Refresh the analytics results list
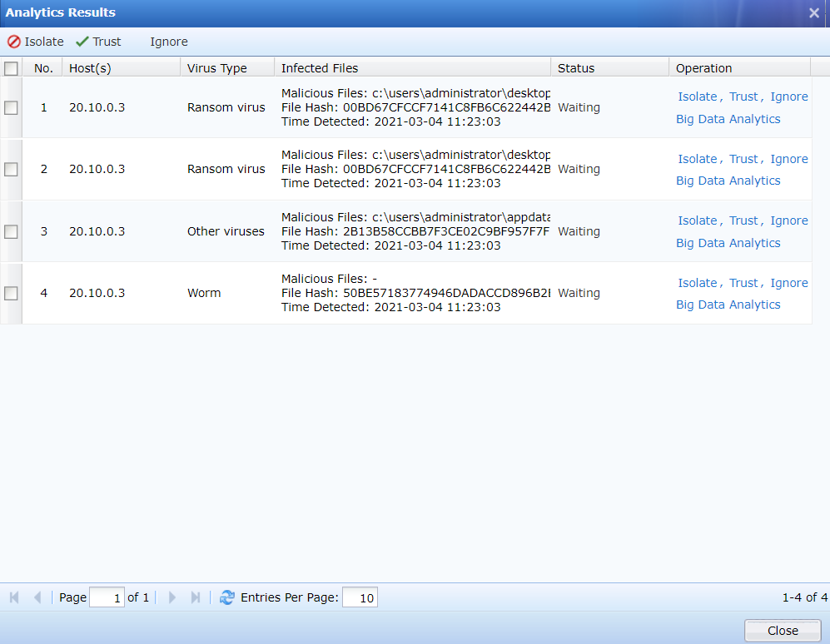 [x=226, y=597]
